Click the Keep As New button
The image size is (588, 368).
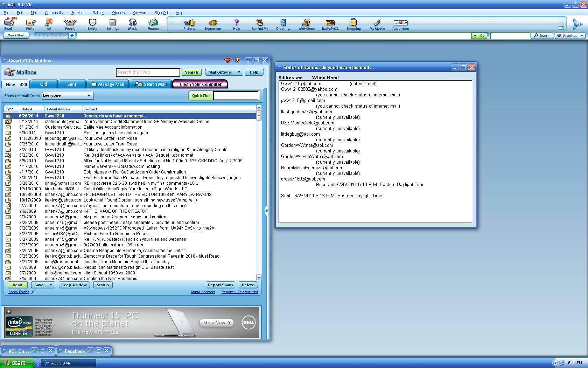pyautogui.click(x=74, y=285)
